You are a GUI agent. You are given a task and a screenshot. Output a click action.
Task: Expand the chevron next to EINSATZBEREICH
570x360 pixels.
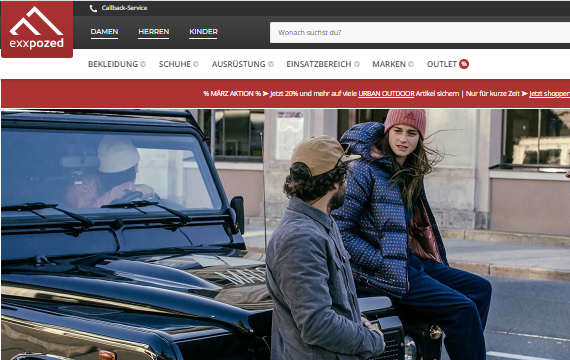click(x=357, y=64)
